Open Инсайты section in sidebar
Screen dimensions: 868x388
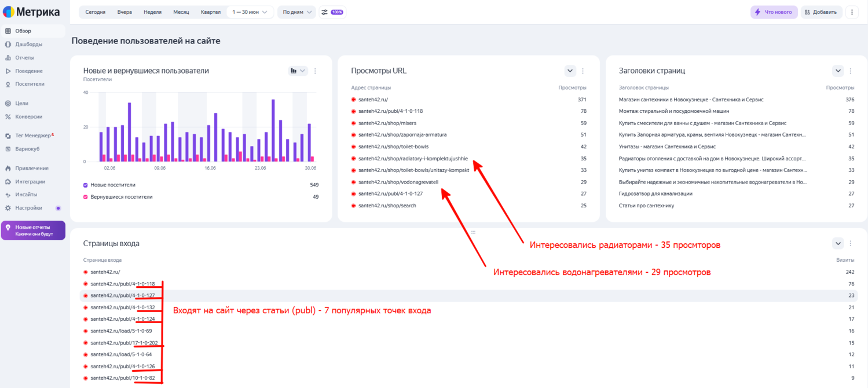[26, 195]
